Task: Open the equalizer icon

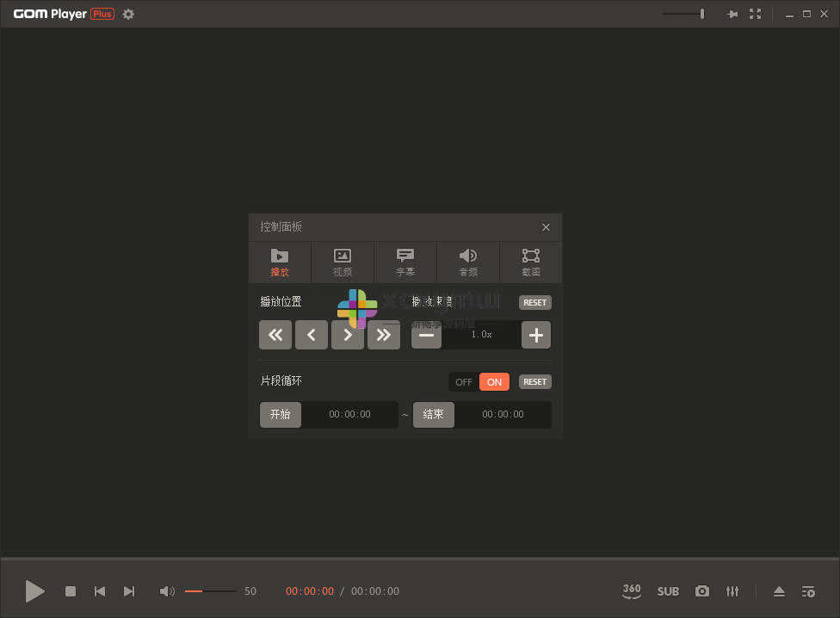Action: (732, 591)
